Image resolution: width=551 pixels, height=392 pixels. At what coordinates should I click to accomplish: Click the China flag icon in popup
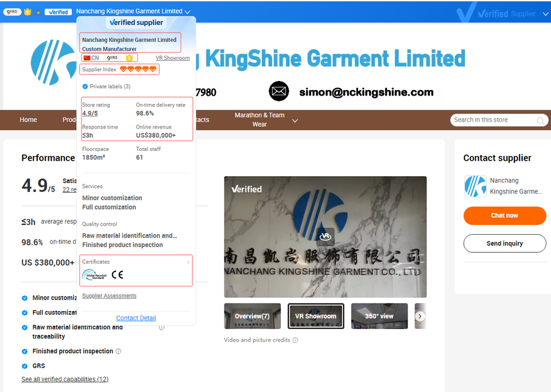[x=87, y=58]
